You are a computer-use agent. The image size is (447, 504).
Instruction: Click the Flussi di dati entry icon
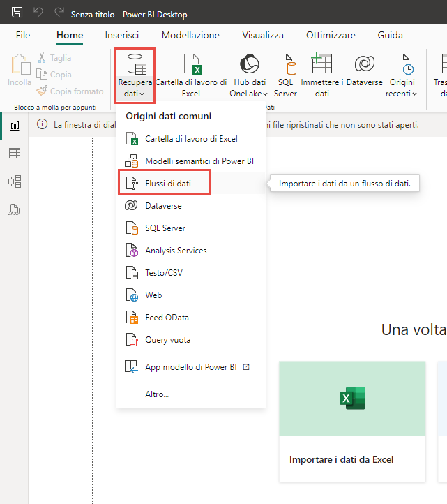pos(132,183)
